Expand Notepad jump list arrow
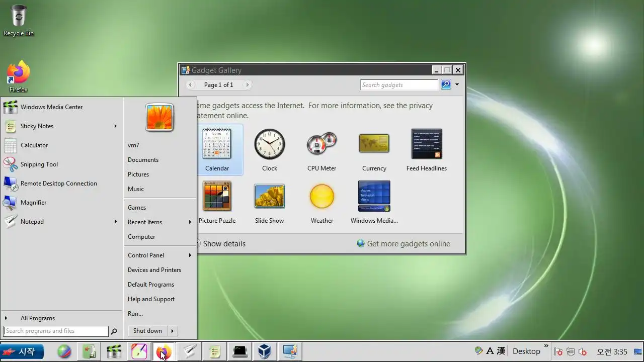Viewport: 644px width, 362px height. [x=116, y=222]
